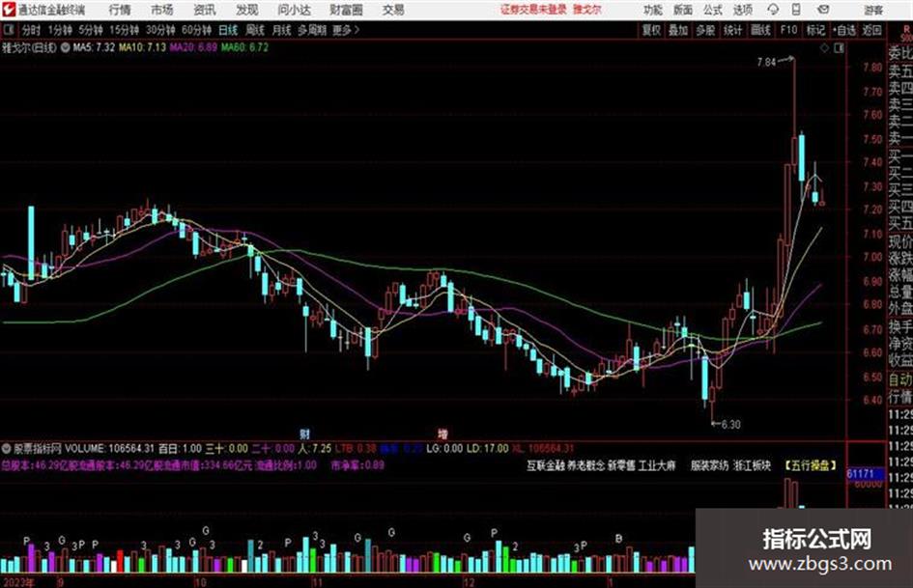Click the 7.84 high price label
913x588 pixels.
coord(766,62)
